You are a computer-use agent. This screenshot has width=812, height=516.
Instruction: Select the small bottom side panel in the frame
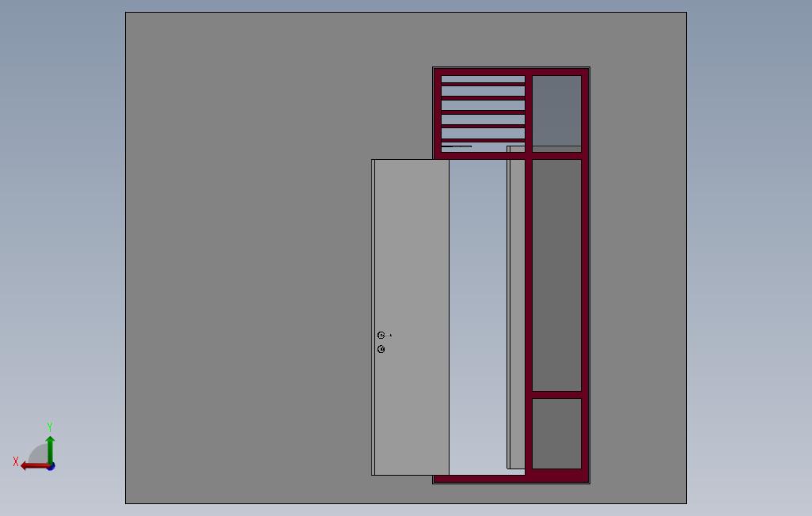(x=556, y=434)
